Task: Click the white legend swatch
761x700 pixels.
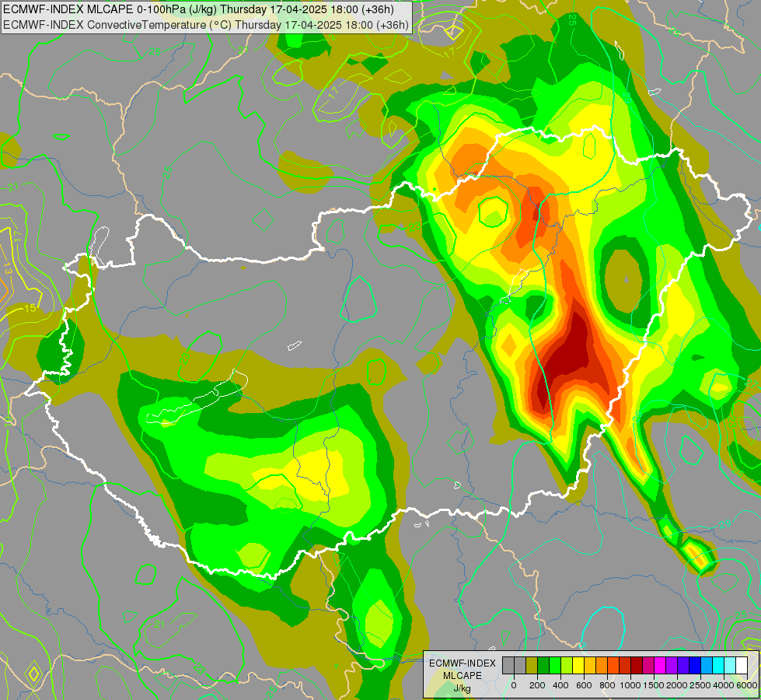Action: click(x=742, y=665)
